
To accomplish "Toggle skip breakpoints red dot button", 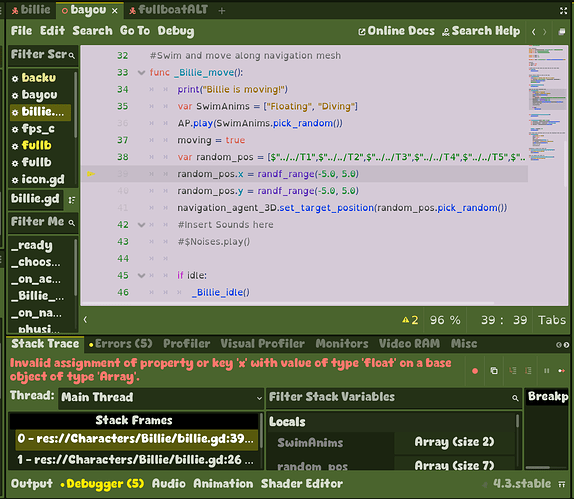I will (x=475, y=371).
